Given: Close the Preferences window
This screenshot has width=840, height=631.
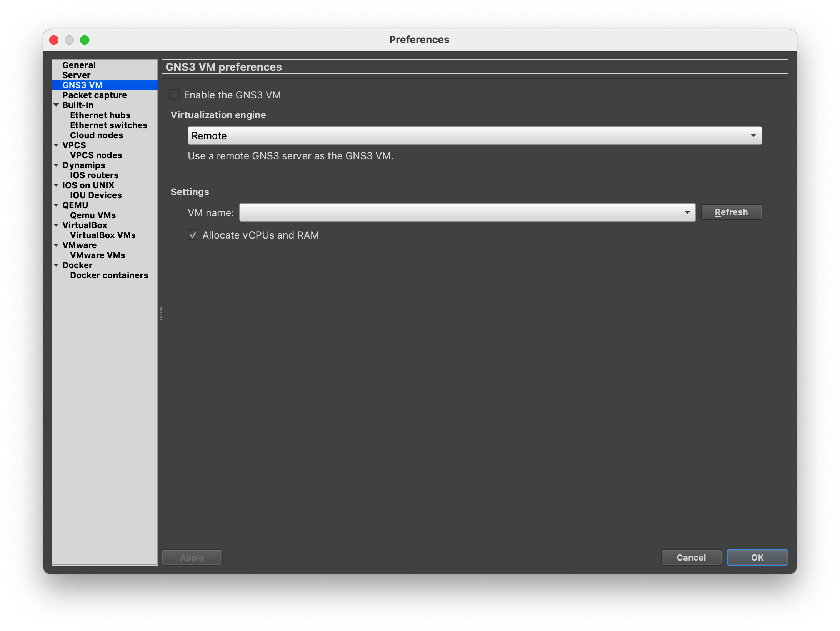Looking at the screenshot, I should pyautogui.click(x=54, y=40).
